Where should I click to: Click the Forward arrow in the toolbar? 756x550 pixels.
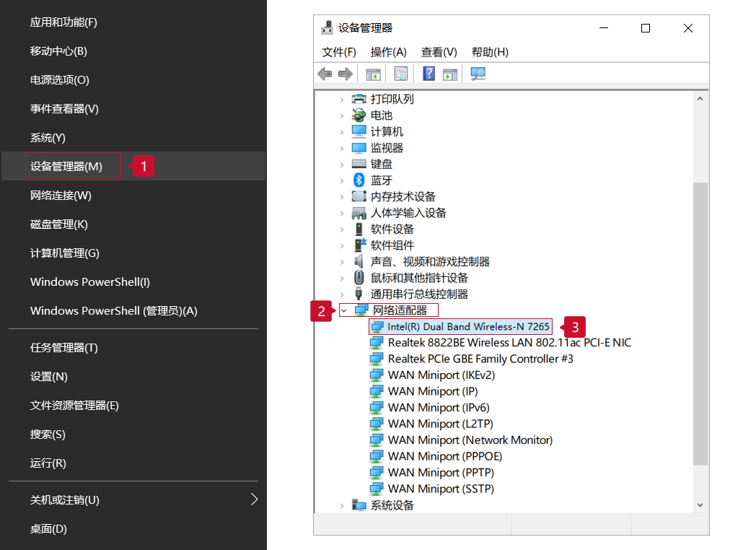coord(345,74)
